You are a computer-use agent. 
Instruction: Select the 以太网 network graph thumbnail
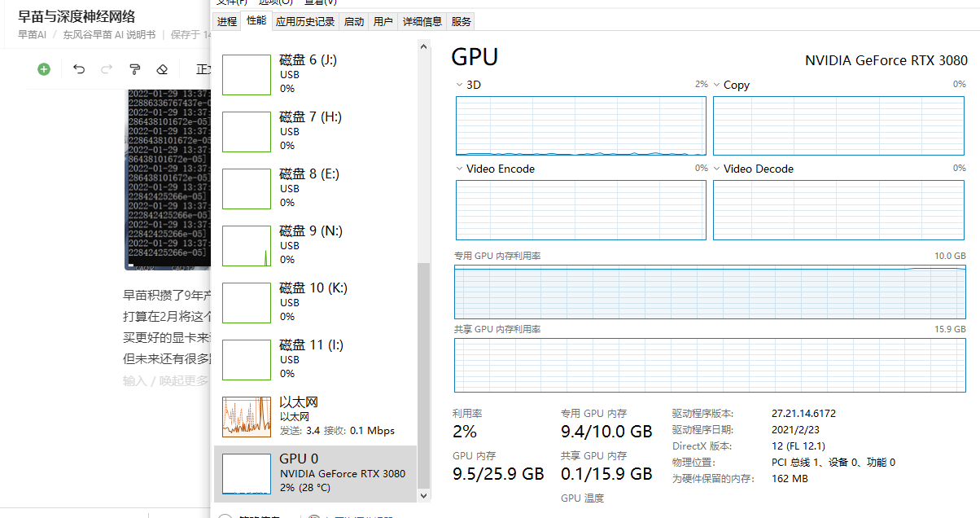coord(247,417)
